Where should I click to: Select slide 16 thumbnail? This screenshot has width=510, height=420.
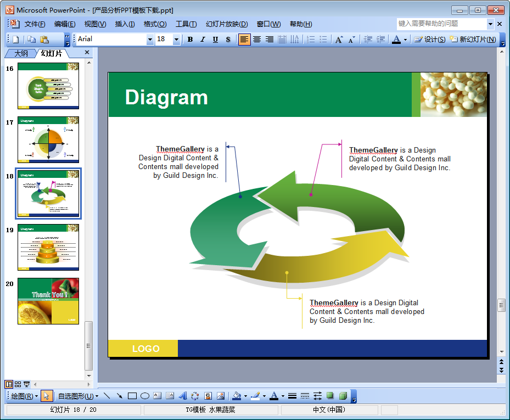48,86
